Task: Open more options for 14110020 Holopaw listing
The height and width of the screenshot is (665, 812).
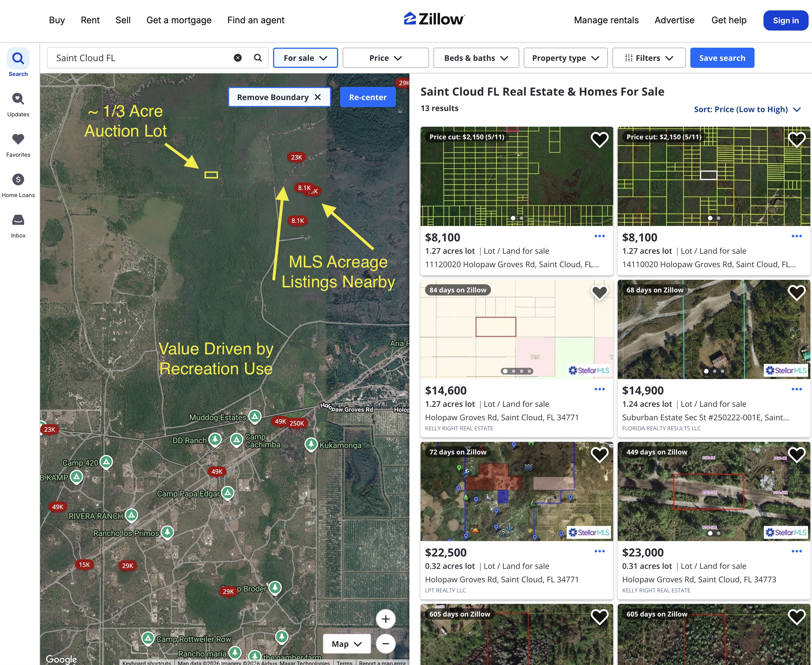Action: (x=797, y=236)
